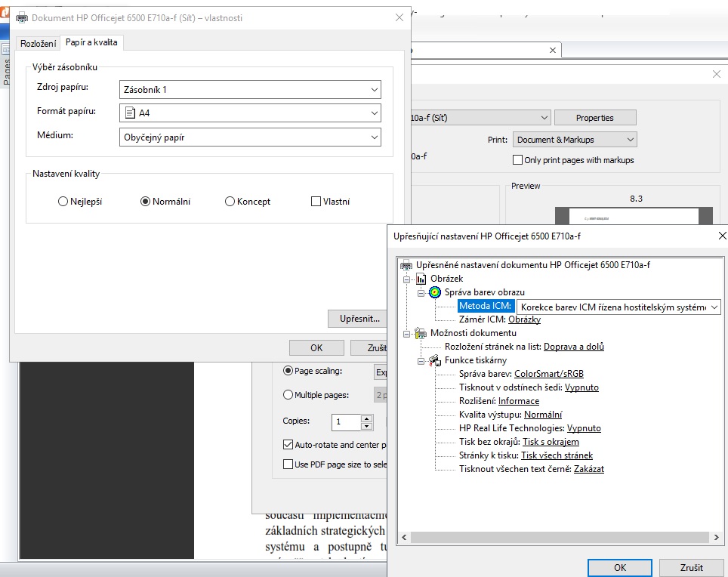
Task: Click the printer icon beside Funkce tiskárny
Action: pyautogui.click(x=436, y=360)
